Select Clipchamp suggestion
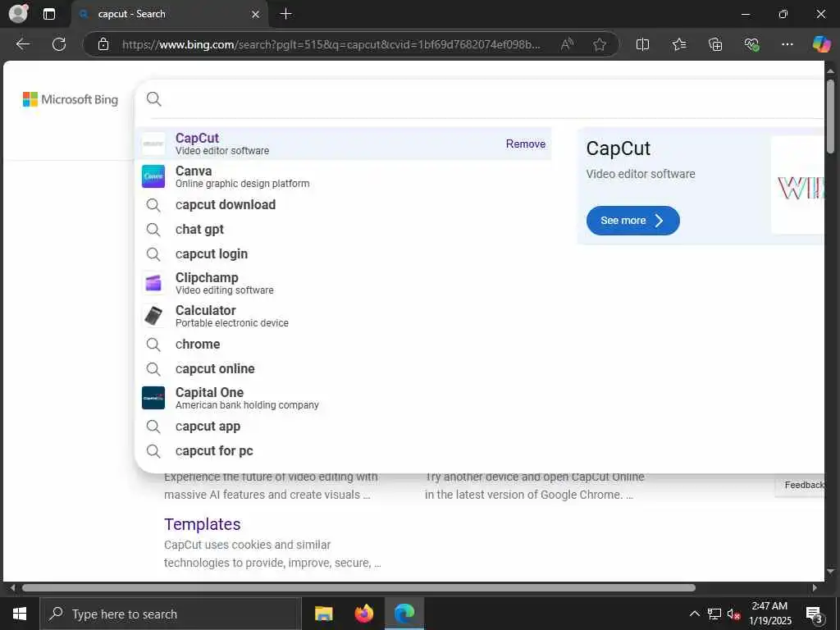Screen dimensions: 840x630 343,283
